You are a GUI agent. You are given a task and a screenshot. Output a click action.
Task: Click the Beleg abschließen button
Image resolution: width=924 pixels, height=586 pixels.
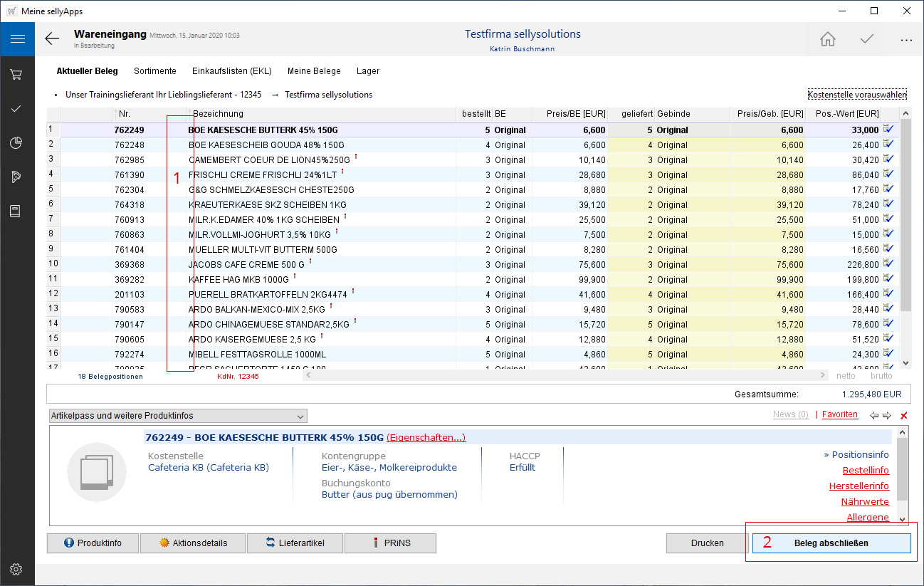click(x=831, y=543)
